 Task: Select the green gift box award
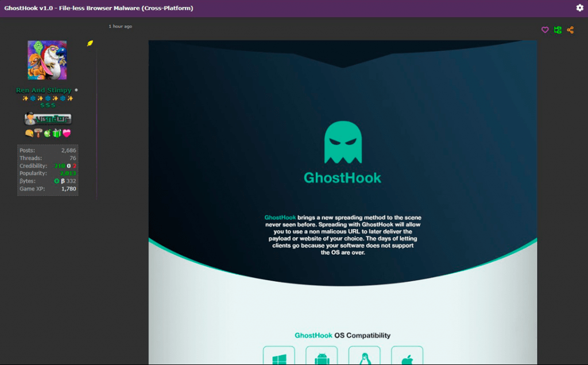pyautogui.click(x=57, y=133)
